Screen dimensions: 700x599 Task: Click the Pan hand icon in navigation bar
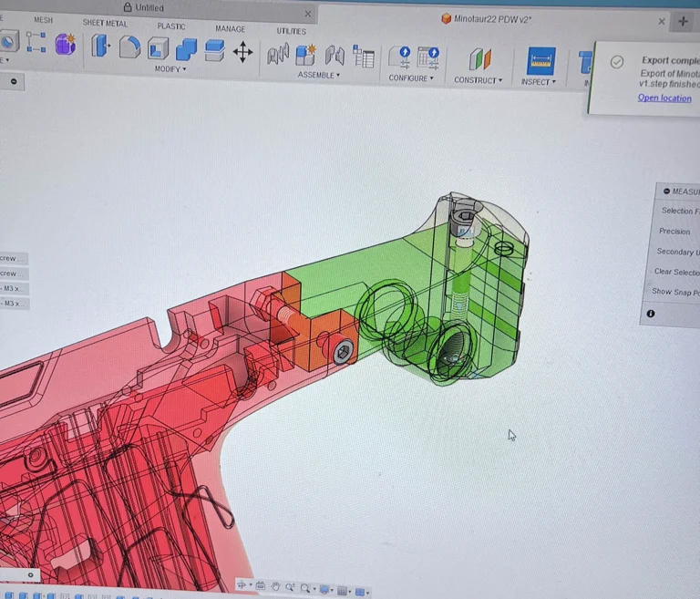275,587
